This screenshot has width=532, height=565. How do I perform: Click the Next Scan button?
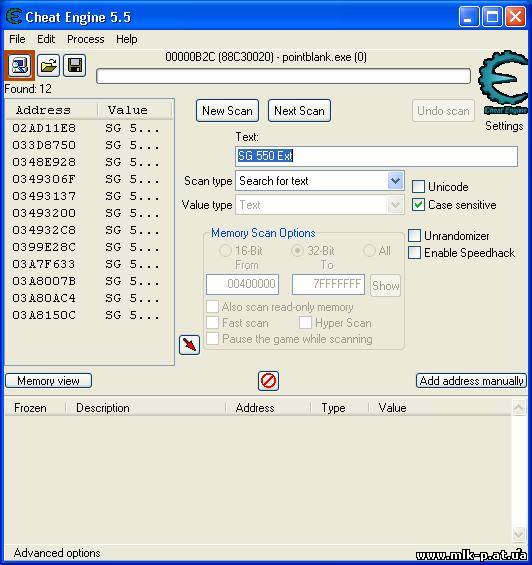pyautogui.click(x=299, y=111)
